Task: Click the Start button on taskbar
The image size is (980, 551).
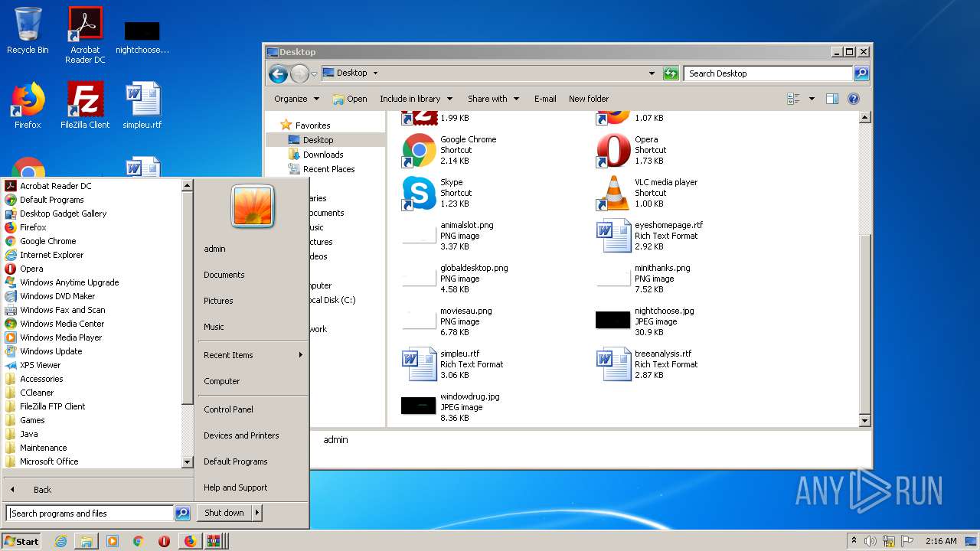Action: coord(21,541)
